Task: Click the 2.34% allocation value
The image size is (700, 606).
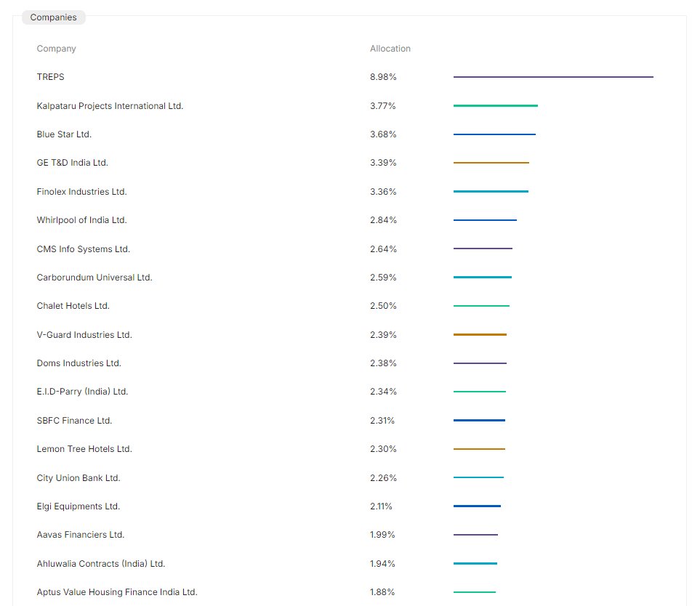Action: coord(383,392)
